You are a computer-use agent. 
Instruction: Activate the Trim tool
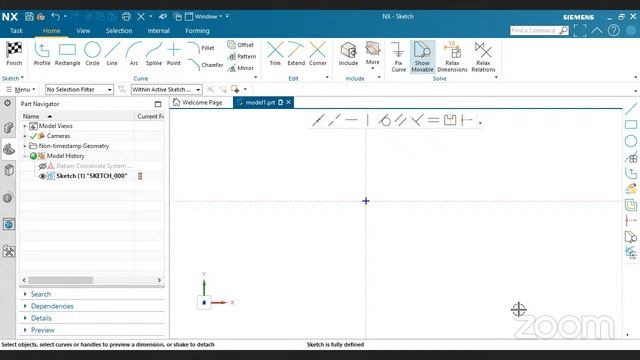pos(275,53)
